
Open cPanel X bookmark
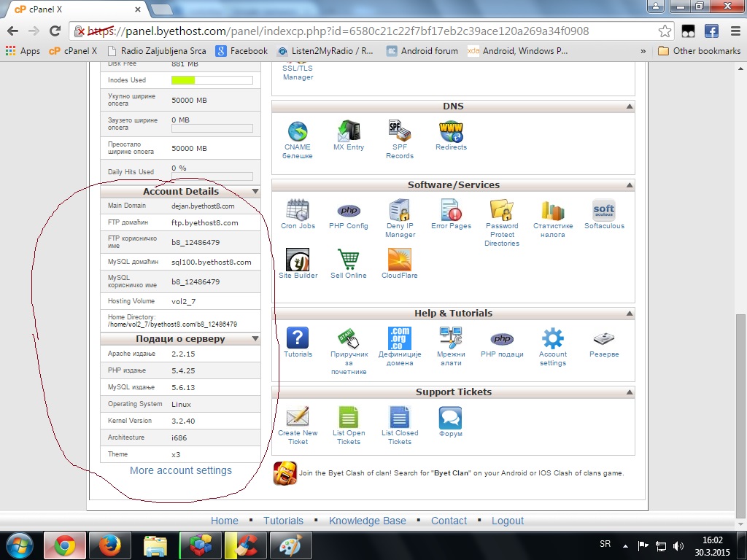pos(73,51)
